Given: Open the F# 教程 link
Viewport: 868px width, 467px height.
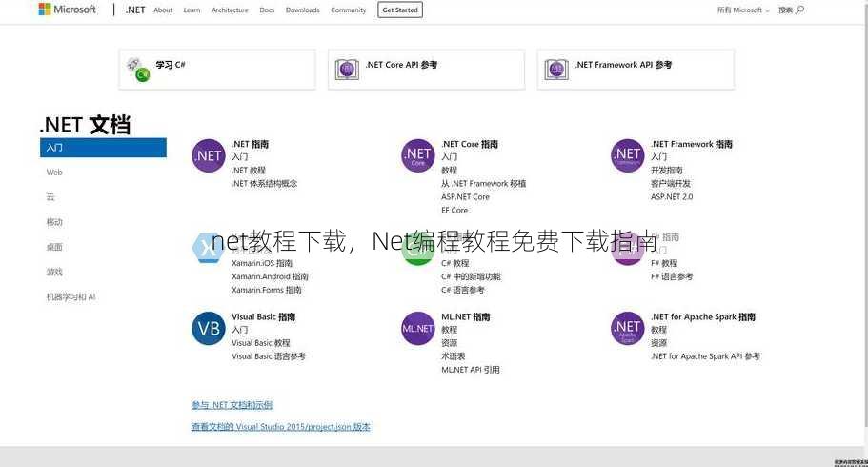Looking at the screenshot, I should point(664,263).
